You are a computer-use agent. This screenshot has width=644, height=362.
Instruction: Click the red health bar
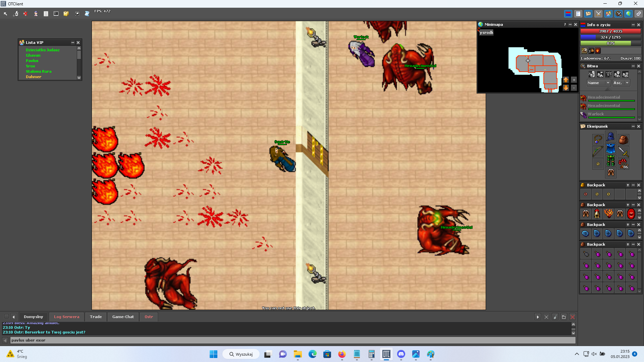pos(610,31)
